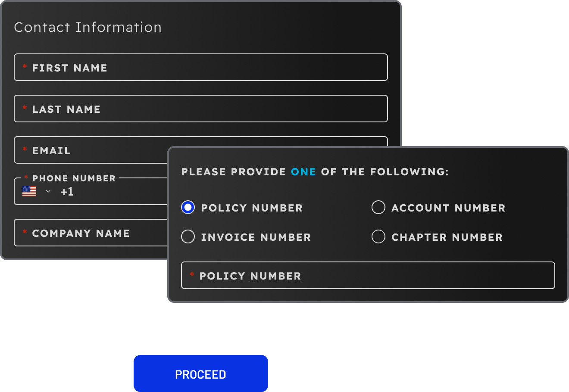
Task: Expand the phone country dropdown chevron
Action: click(x=48, y=191)
